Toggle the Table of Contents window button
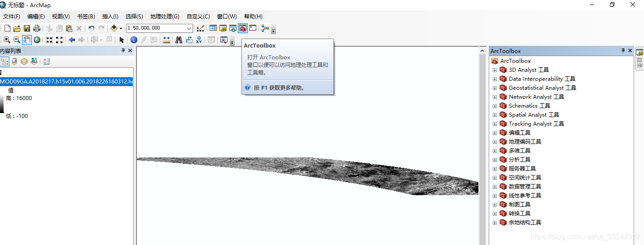Screen dimensions: 644x245 [x=213, y=28]
